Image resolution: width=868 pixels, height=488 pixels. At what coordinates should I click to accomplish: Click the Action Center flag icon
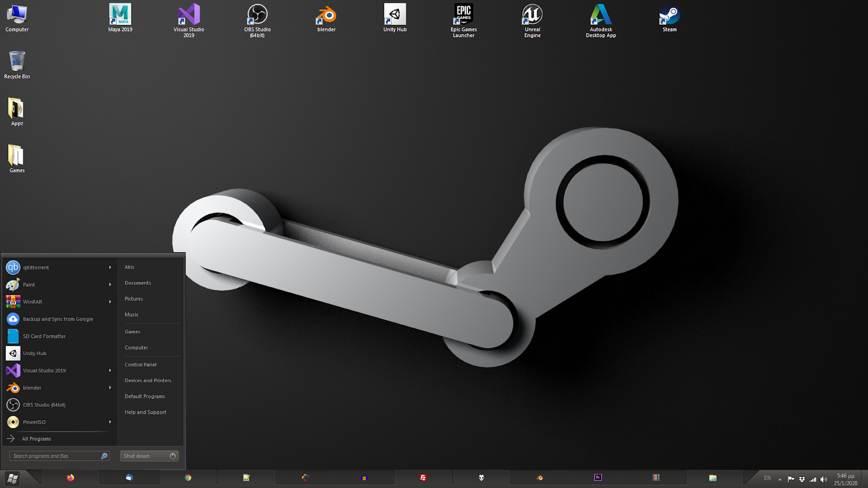(791, 479)
